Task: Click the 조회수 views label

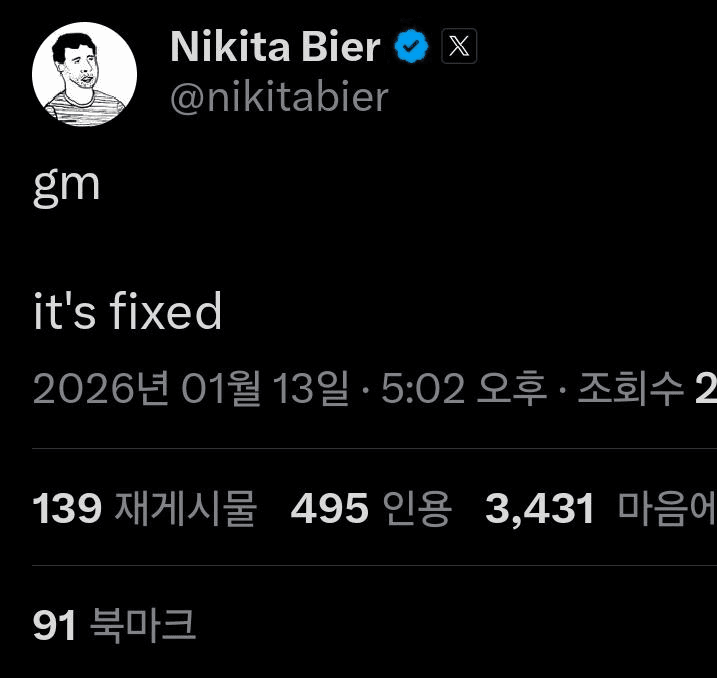Action: click(631, 388)
